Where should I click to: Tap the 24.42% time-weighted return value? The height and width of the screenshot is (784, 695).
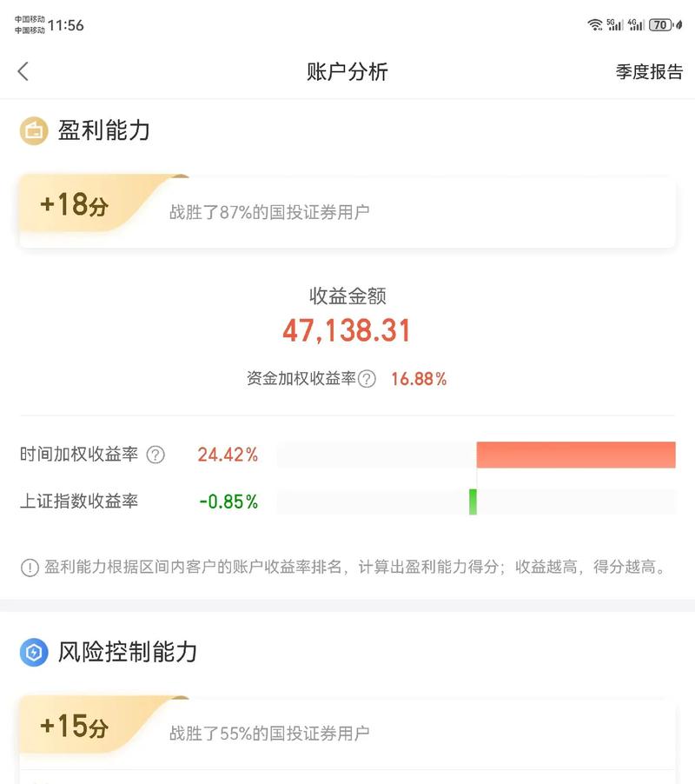point(228,455)
